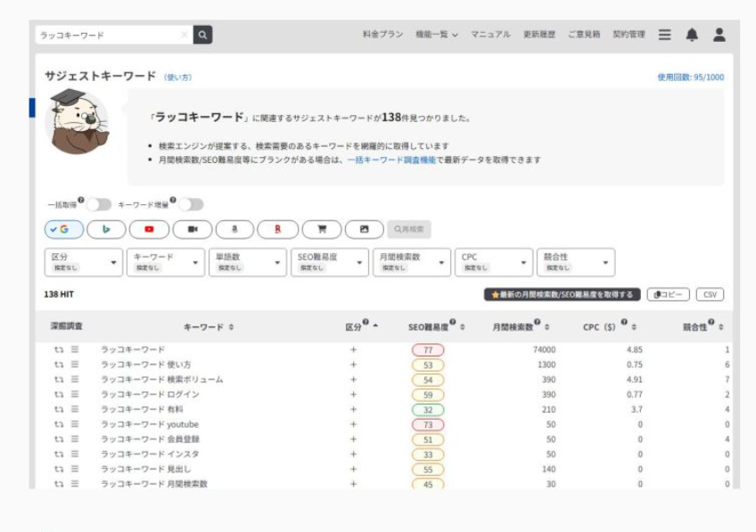
Task: Click the help icon on 月間検索数 header
Action: click(537, 322)
